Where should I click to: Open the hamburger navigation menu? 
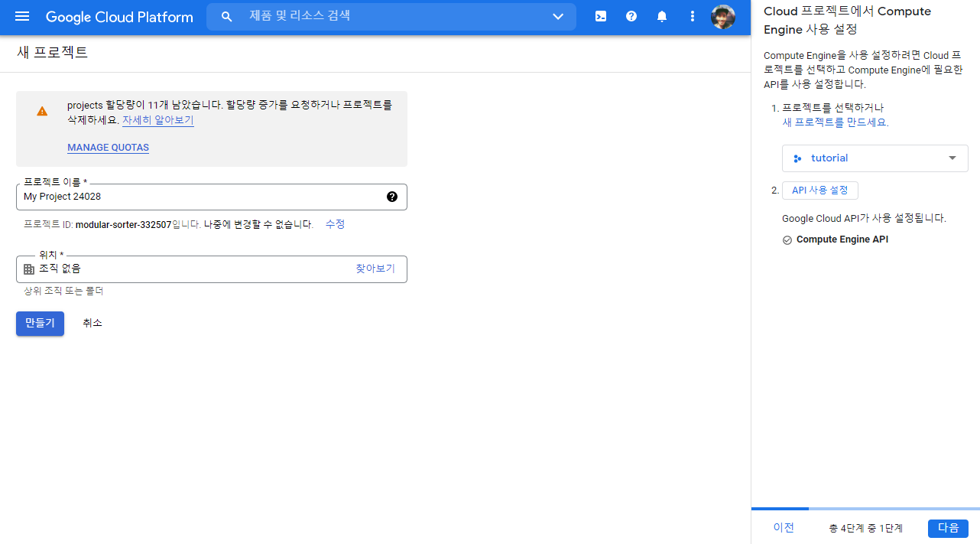click(21, 16)
